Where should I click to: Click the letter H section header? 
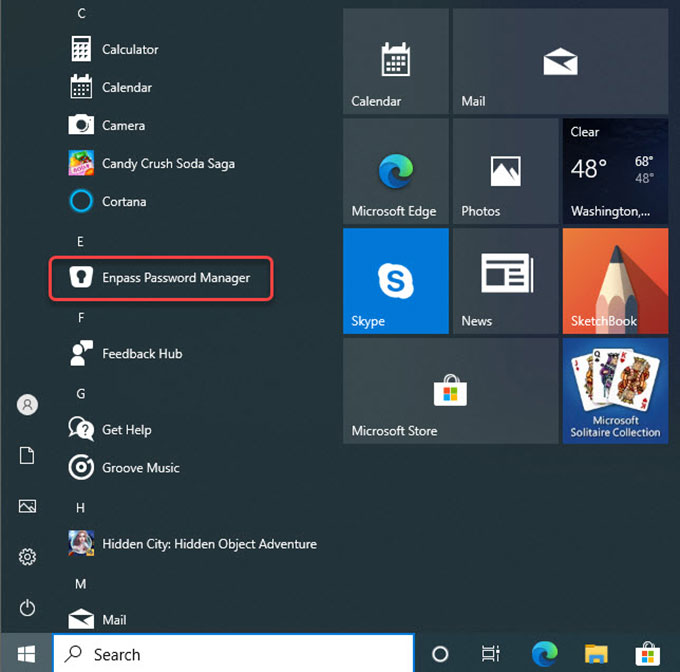coord(80,508)
